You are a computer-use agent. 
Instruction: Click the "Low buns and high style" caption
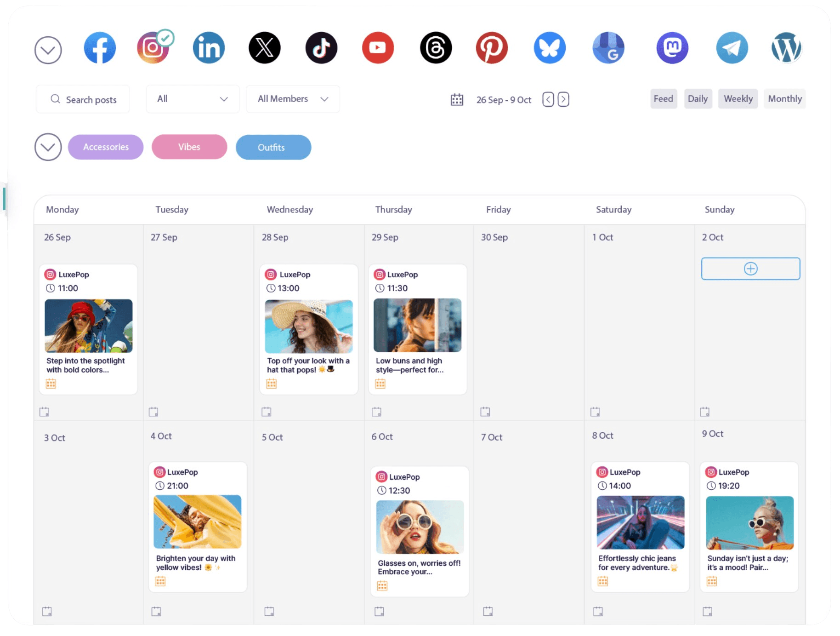click(x=409, y=365)
